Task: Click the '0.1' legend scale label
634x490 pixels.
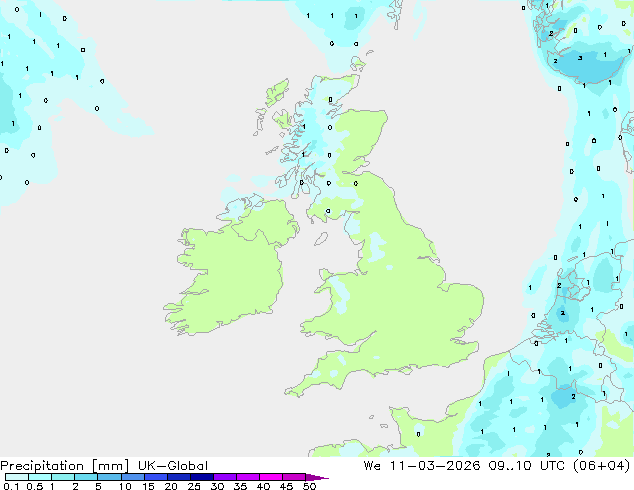Action: pos(11,486)
